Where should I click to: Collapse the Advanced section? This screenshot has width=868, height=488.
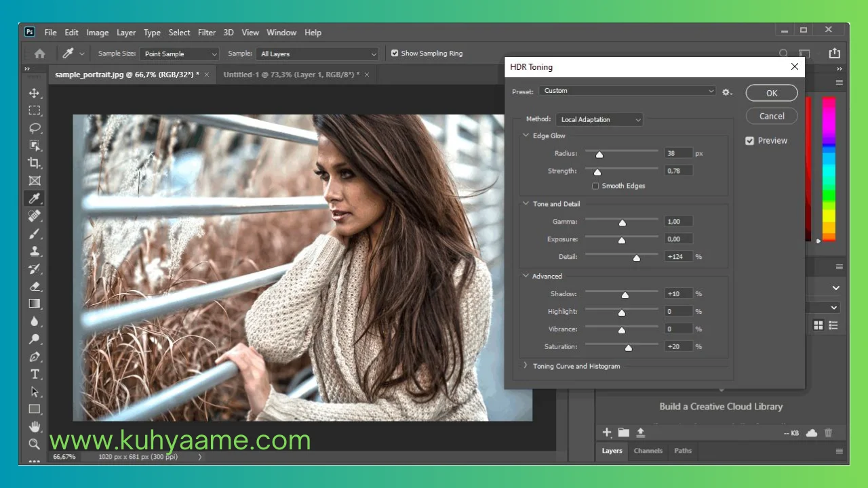(x=526, y=276)
